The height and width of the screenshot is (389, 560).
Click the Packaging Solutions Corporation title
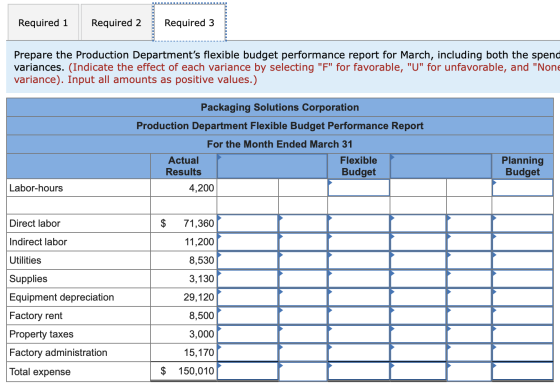pos(280,107)
